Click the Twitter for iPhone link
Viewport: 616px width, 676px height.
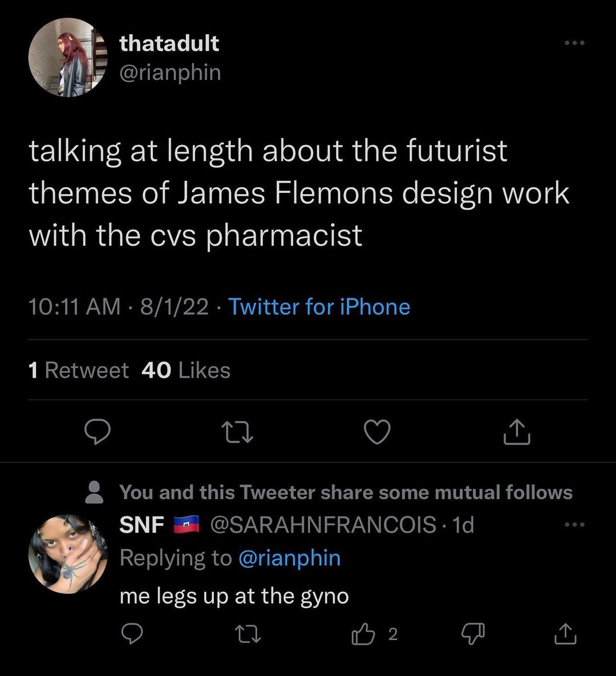319,307
